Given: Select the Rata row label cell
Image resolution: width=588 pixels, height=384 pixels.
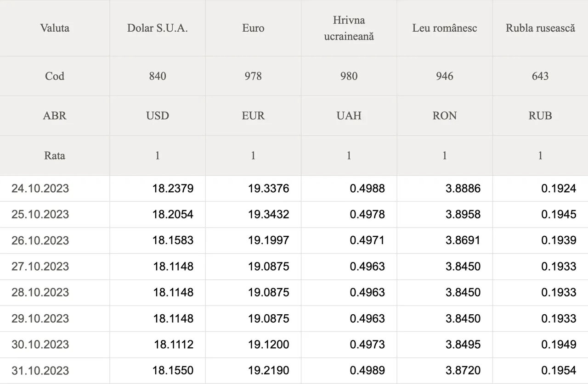Looking at the screenshot, I should [x=55, y=156].
